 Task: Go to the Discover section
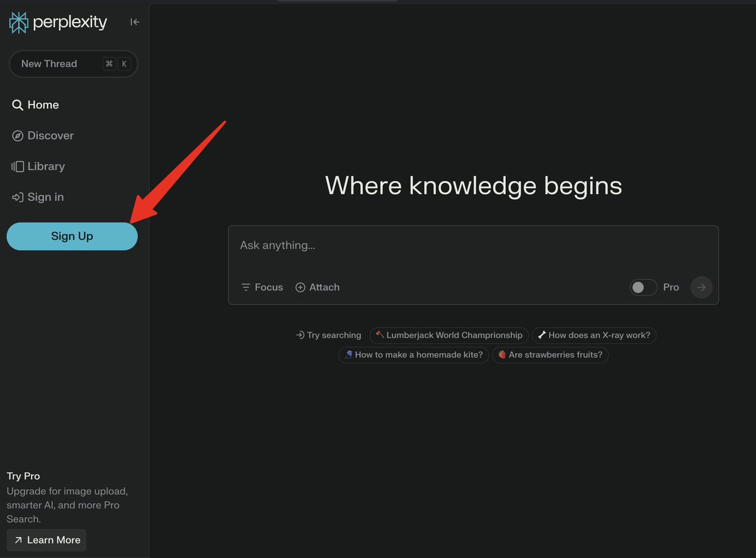pos(43,136)
